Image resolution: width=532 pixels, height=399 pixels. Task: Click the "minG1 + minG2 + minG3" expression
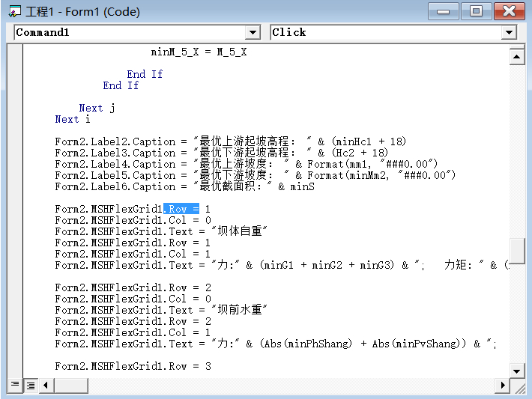click(327, 265)
